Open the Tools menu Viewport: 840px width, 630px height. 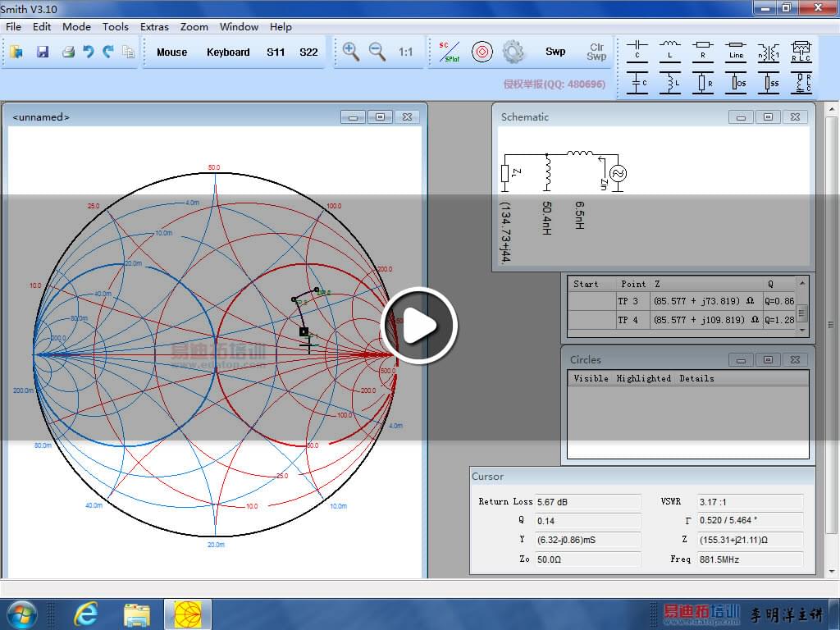(116, 26)
